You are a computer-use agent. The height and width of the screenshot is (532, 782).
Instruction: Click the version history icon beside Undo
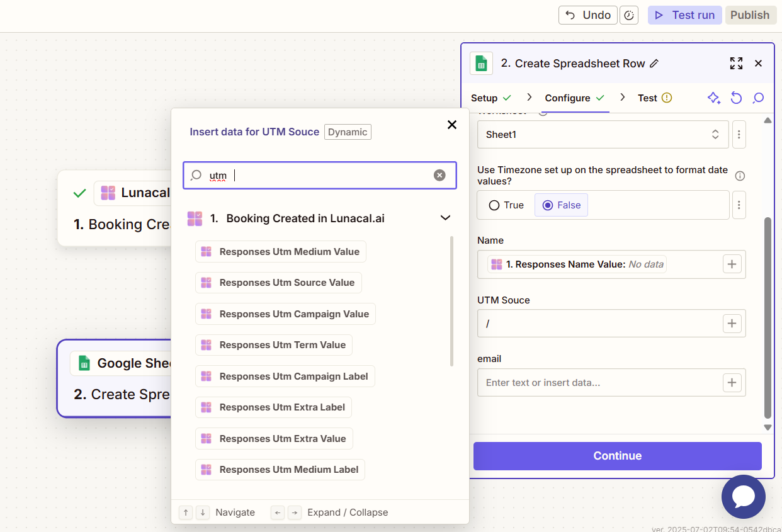pos(629,15)
